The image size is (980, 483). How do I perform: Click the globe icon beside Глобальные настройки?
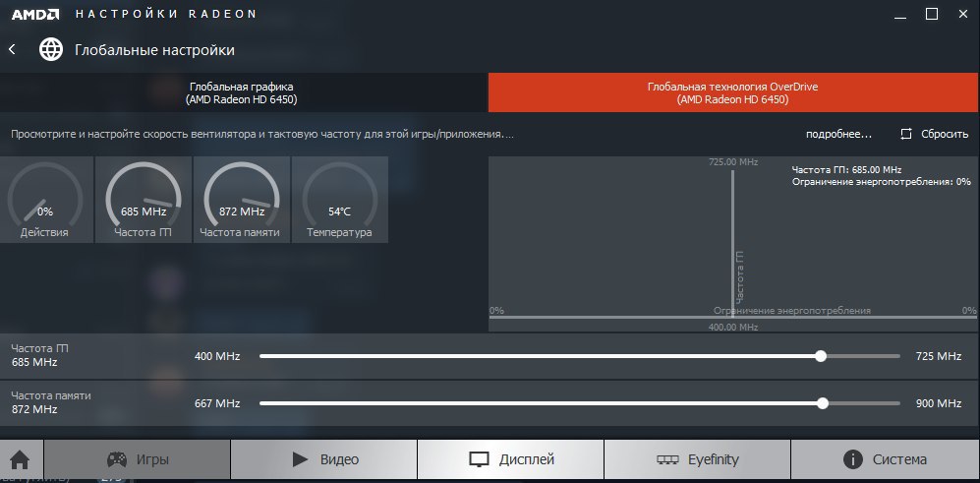(51, 49)
